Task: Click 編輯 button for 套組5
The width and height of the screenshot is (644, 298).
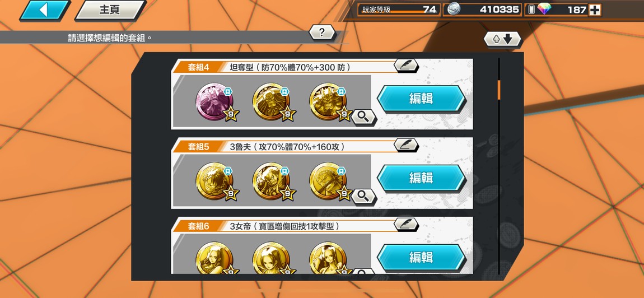Action: click(x=421, y=178)
